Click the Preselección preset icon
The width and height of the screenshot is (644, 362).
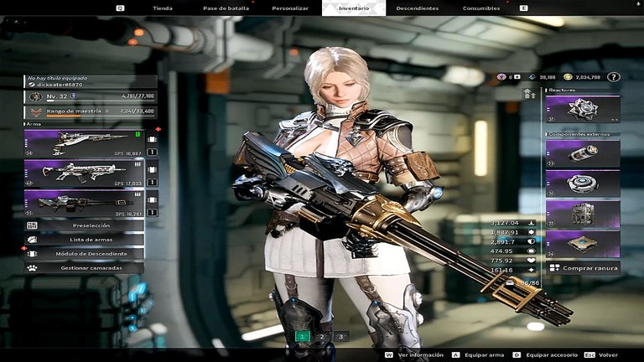pos(32,225)
